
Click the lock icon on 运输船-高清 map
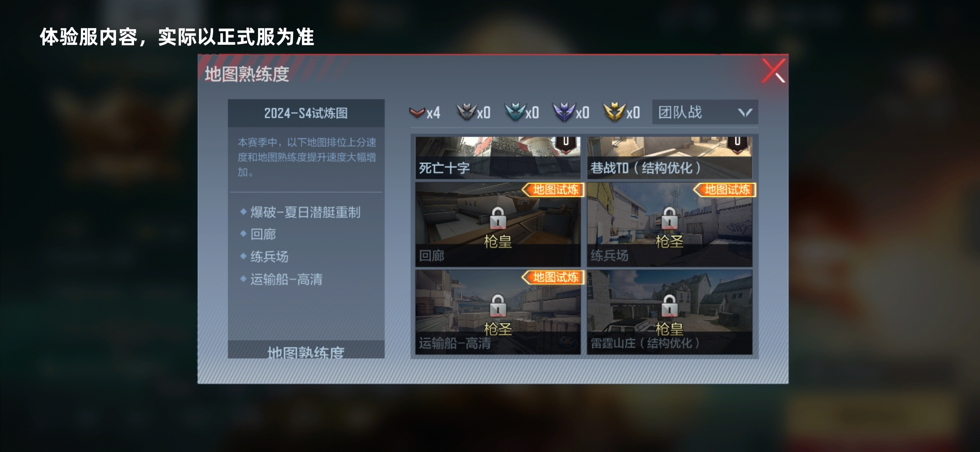tap(498, 306)
